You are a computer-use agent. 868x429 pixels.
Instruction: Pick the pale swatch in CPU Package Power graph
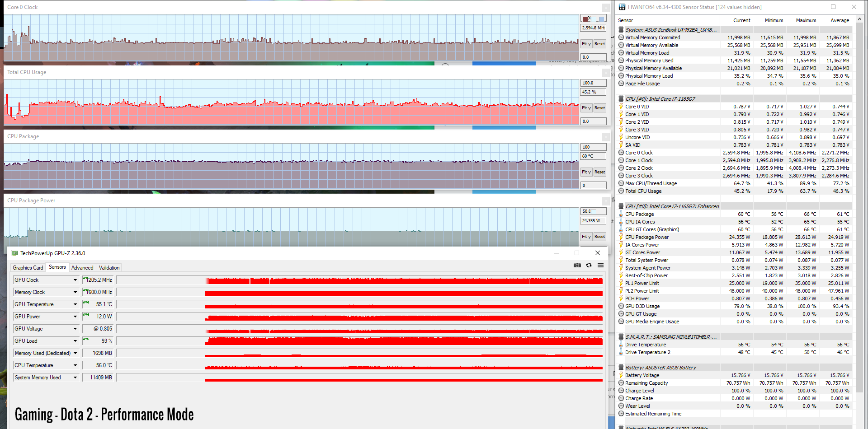pyautogui.click(x=594, y=211)
